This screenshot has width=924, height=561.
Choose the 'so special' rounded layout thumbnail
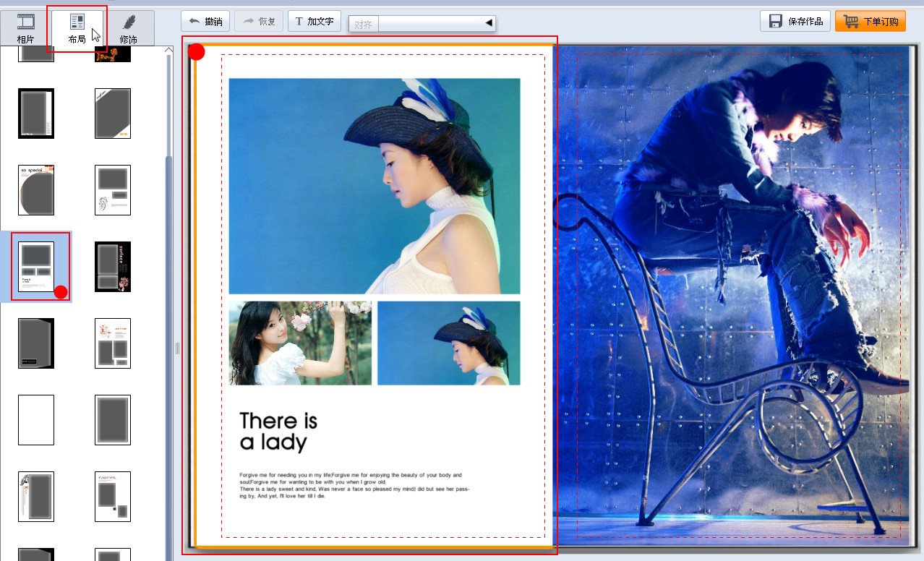click(x=36, y=190)
